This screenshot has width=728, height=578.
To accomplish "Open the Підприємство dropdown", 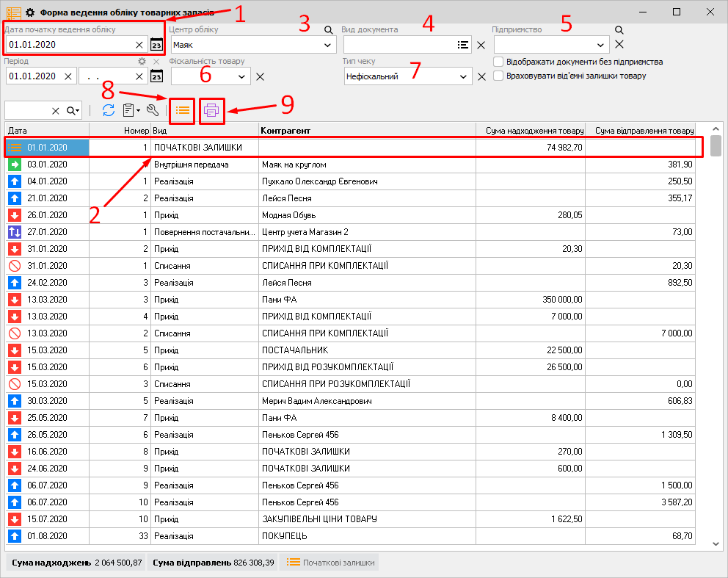I will pyautogui.click(x=602, y=45).
